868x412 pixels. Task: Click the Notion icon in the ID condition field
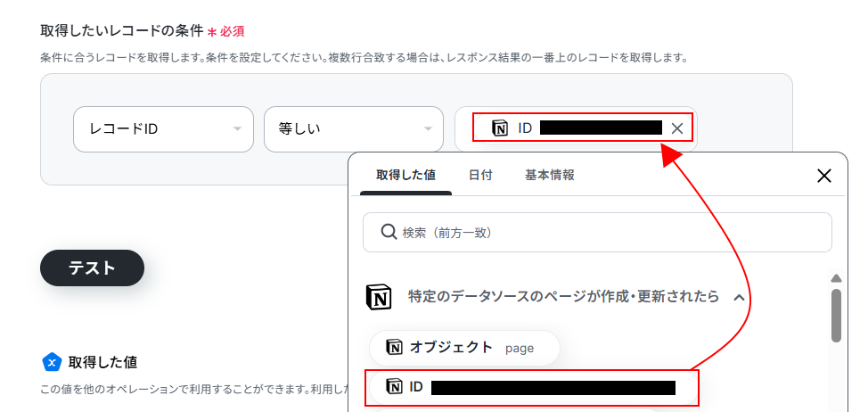click(x=500, y=128)
